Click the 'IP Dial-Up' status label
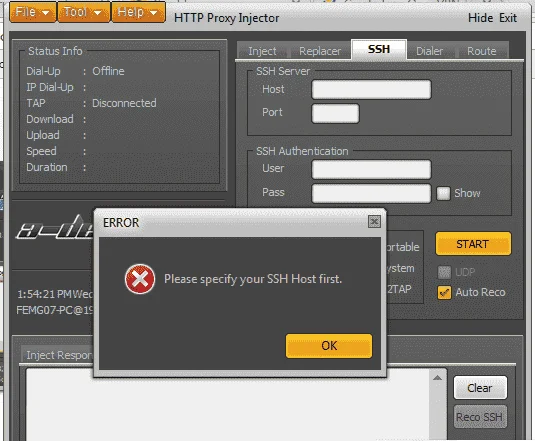535x441 pixels. 50,87
